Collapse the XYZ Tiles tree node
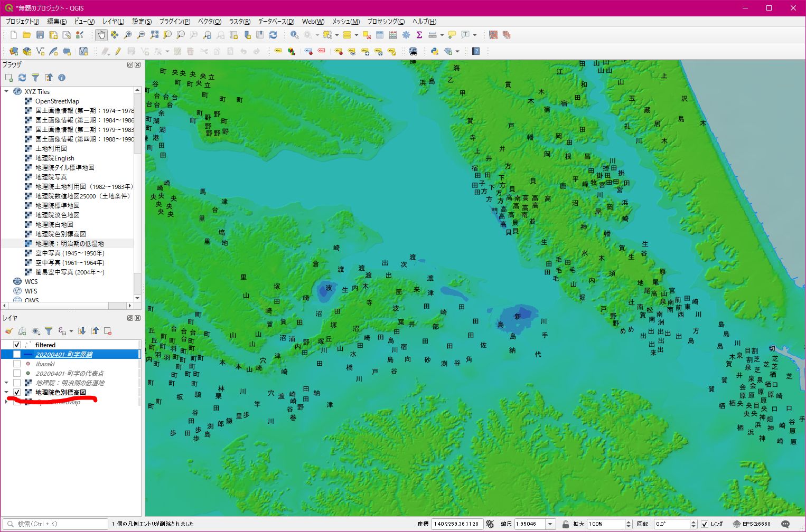 point(6,91)
